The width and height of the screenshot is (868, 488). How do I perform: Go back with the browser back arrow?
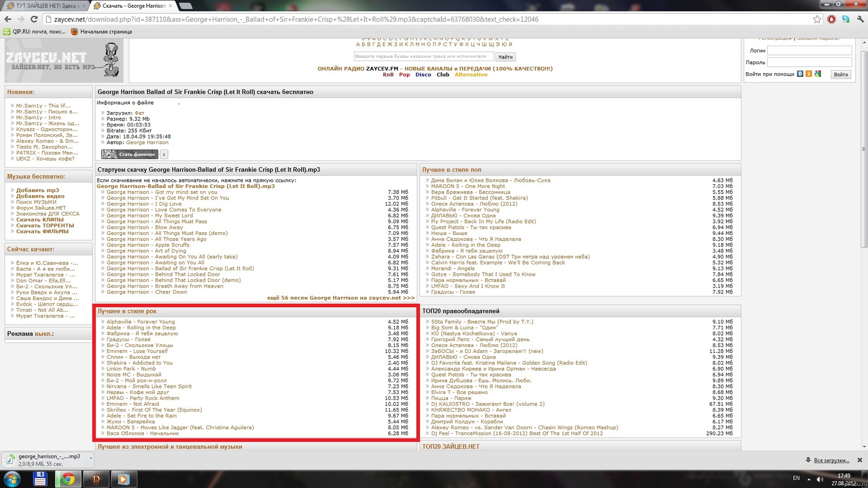[7, 19]
